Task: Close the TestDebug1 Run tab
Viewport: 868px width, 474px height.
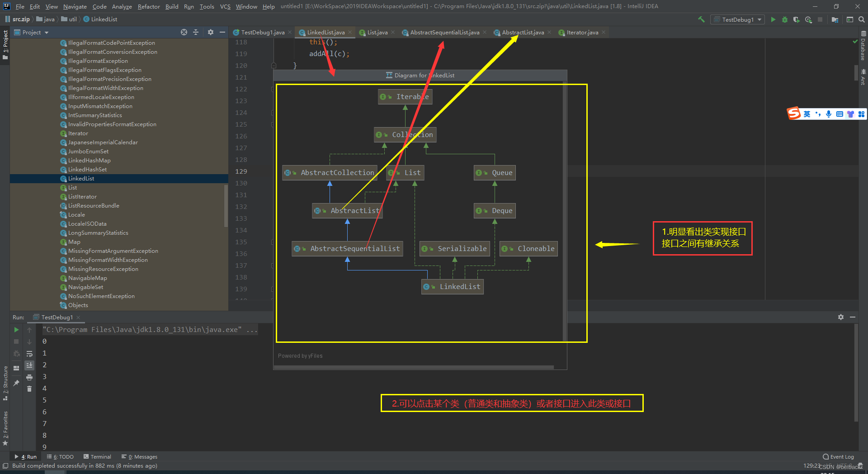Action: [x=78, y=318]
